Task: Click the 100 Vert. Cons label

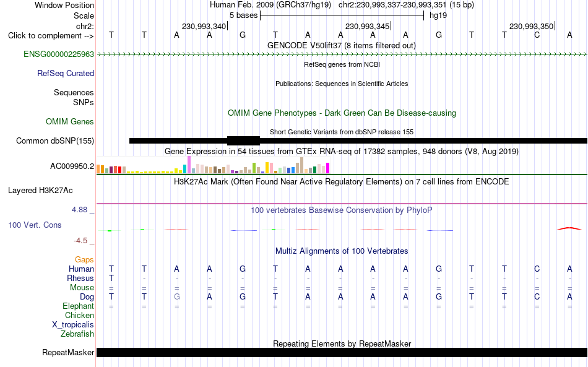Action: point(35,225)
